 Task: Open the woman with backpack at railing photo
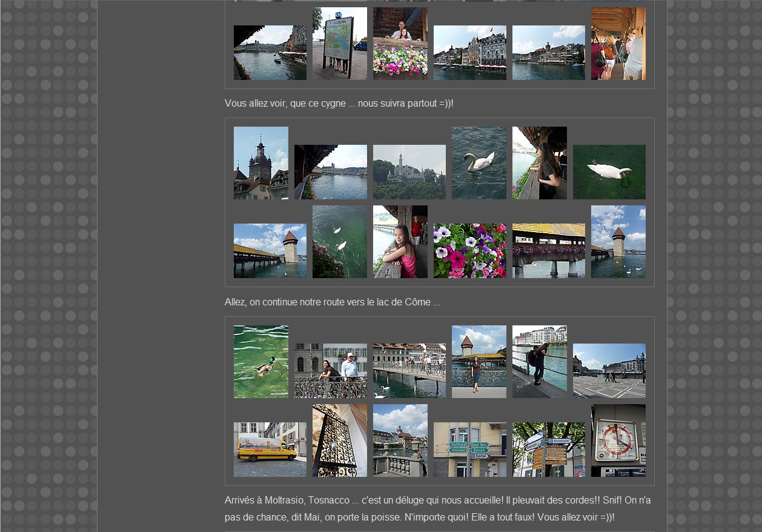(539, 362)
